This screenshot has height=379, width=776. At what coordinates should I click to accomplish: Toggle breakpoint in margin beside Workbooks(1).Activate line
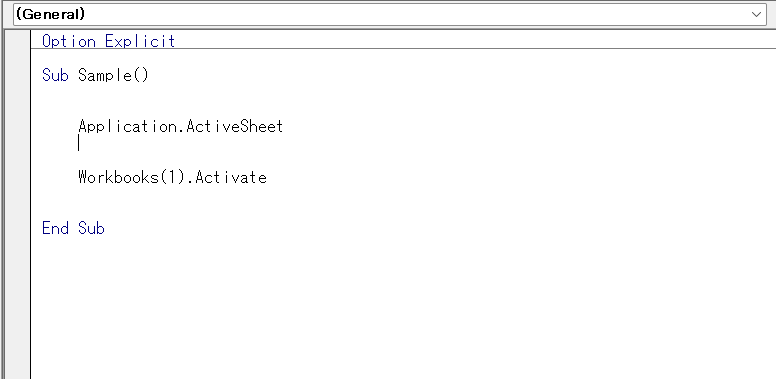pos(17,177)
